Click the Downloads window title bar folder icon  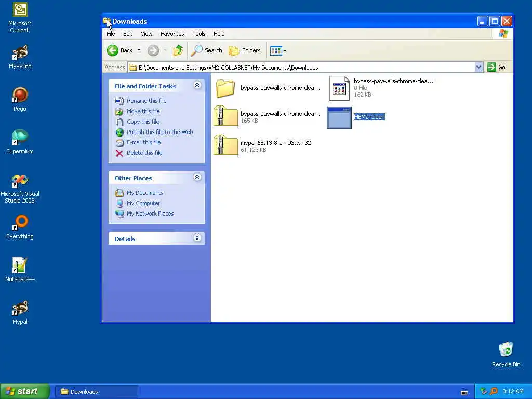pos(107,21)
